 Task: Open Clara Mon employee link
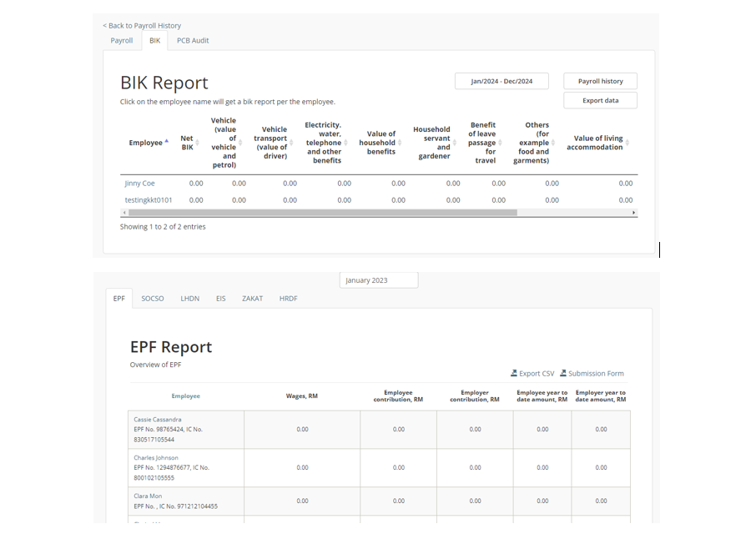pyautogui.click(x=148, y=496)
